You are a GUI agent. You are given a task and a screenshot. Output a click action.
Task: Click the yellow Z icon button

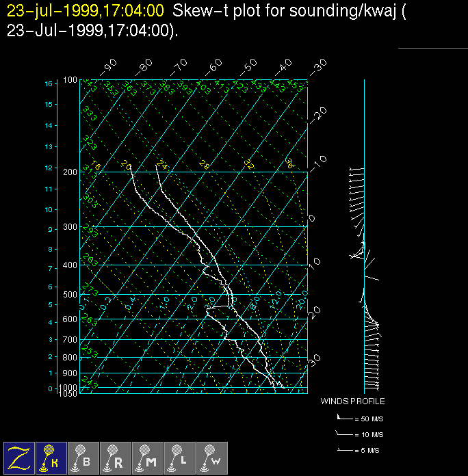[19, 458]
